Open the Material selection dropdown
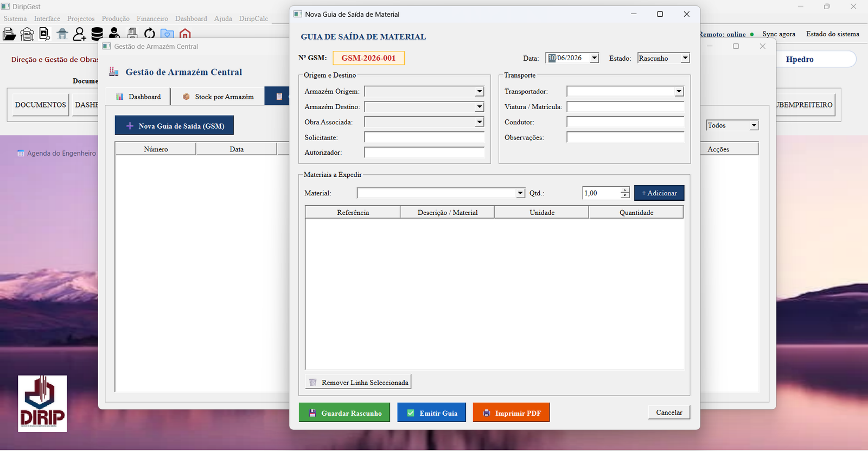The image size is (868, 451). point(520,193)
